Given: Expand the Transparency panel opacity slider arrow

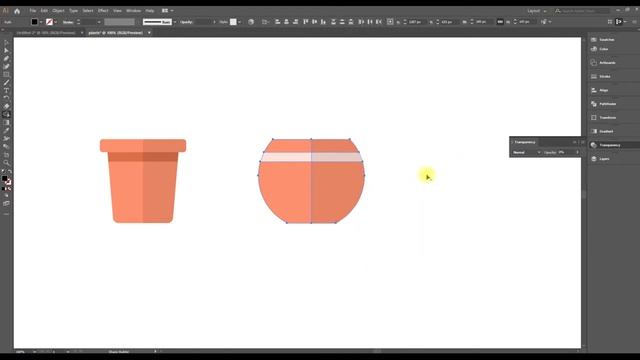Looking at the screenshot, I should (x=577, y=152).
